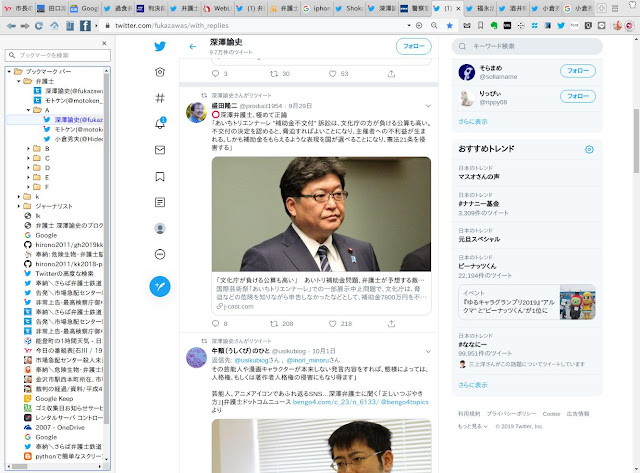This screenshot has width=640, height=473.
Task: Expand the D bookmark folder
Action: (x=28, y=168)
